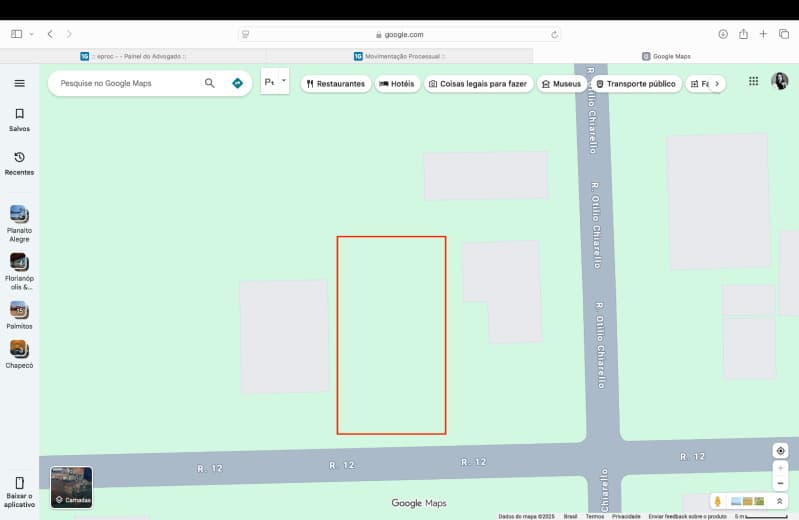Image resolution: width=799 pixels, height=520 pixels.
Task: Toggle the Safari sidebar button
Action: (x=16, y=34)
